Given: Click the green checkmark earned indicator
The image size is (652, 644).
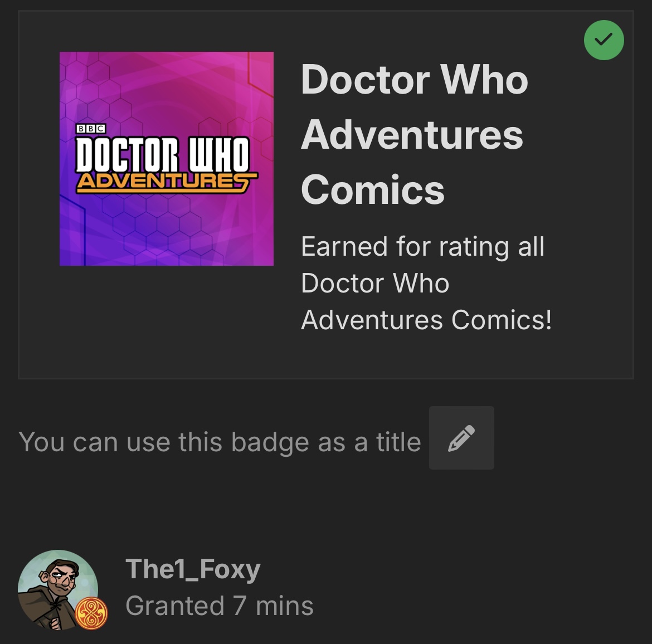Looking at the screenshot, I should coord(604,40).
